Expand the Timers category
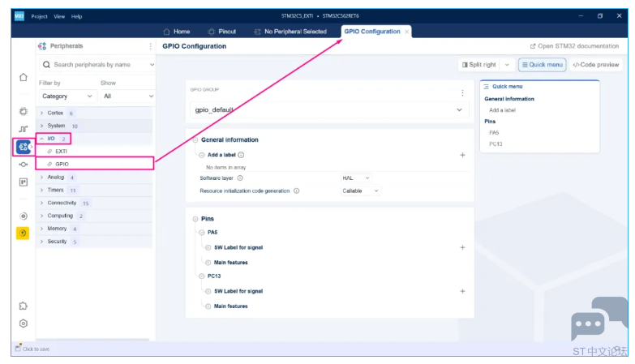This screenshot has width=635, height=364. click(41, 190)
